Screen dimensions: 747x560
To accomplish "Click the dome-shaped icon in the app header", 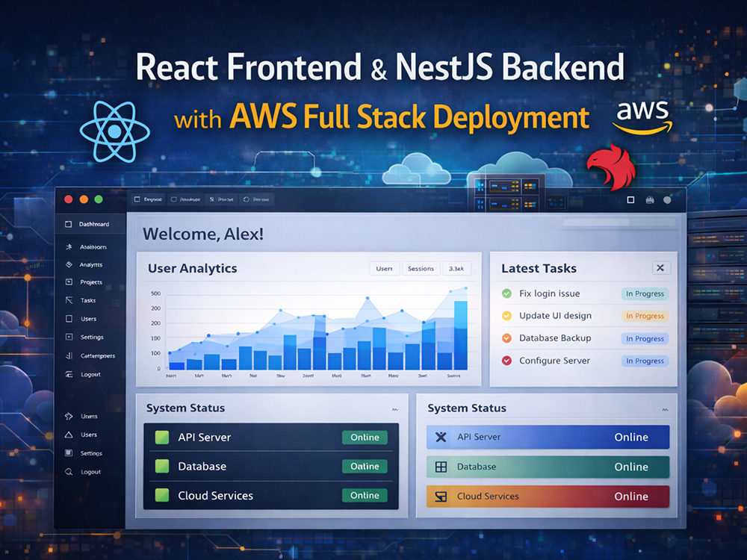I will pyautogui.click(x=650, y=200).
